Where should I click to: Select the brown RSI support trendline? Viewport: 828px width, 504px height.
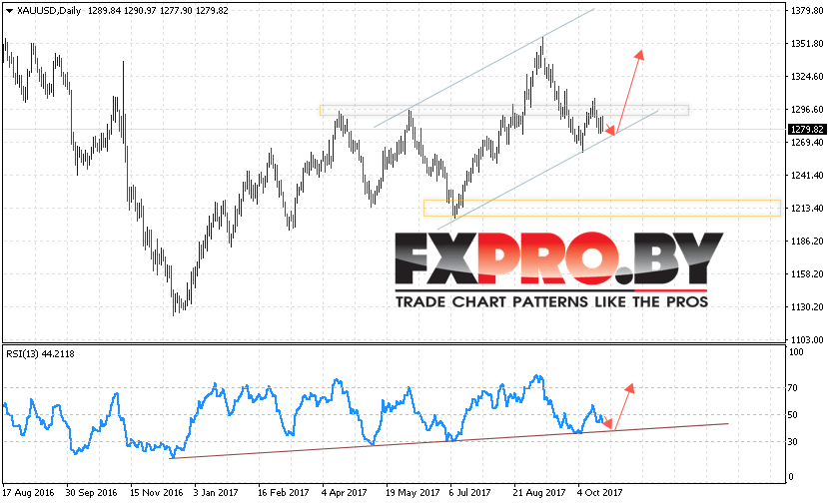[448, 441]
